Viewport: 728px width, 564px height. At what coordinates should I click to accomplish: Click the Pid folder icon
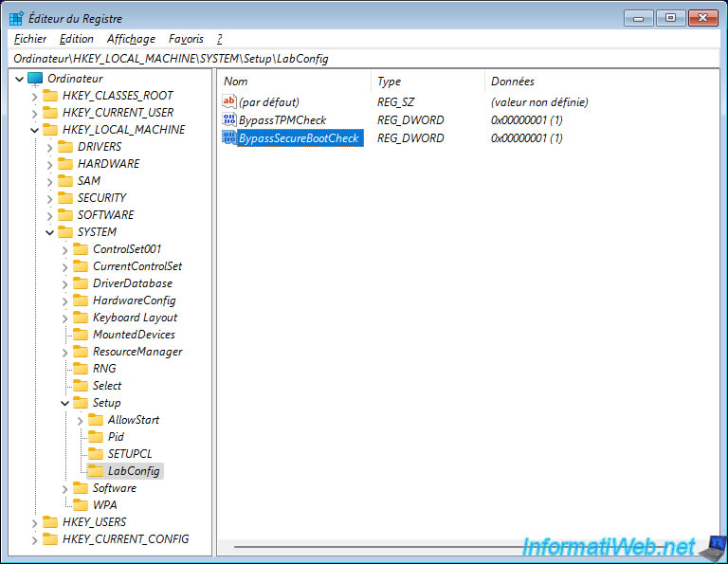click(x=96, y=437)
